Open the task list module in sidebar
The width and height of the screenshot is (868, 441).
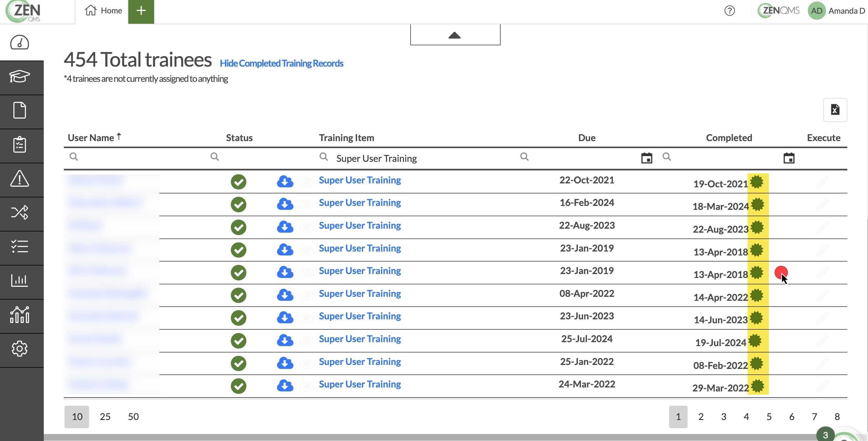point(19,246)
